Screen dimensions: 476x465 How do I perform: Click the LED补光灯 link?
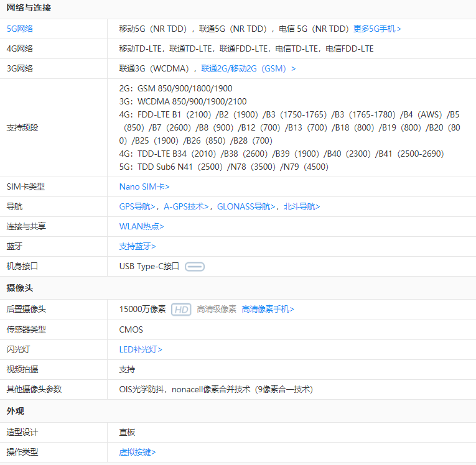click(x=141, y=349)
